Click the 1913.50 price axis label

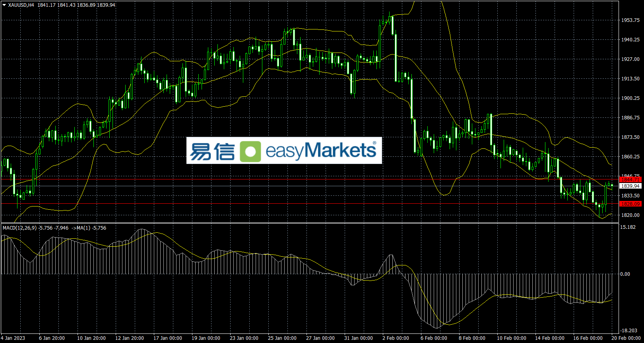pyautogui.click(x=630, y=79)
